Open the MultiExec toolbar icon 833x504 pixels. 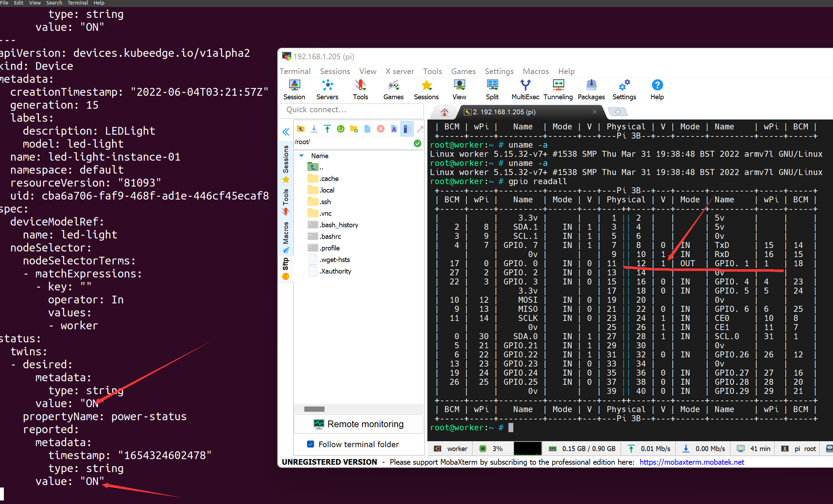[x=525, y=90]
